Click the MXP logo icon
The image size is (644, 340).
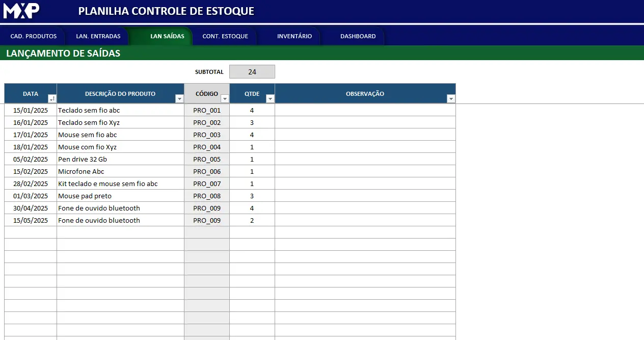coord(21,11)
